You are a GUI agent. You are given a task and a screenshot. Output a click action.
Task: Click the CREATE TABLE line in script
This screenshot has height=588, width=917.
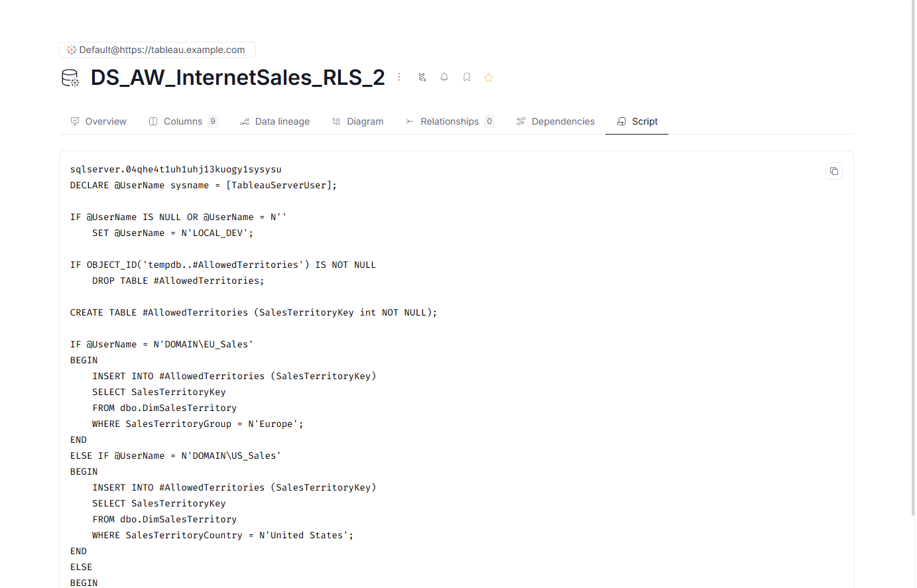tap(253, 312)
